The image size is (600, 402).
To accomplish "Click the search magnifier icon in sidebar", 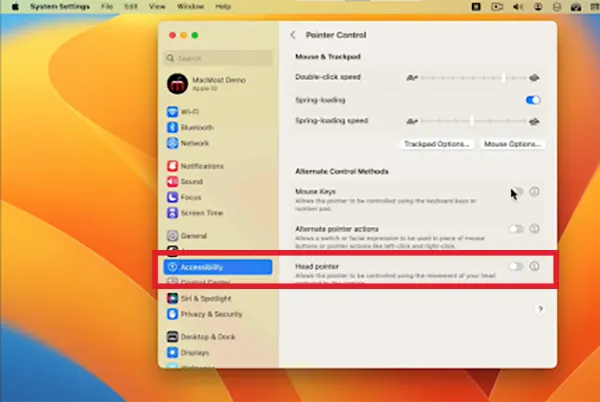I will click(170, 58).
